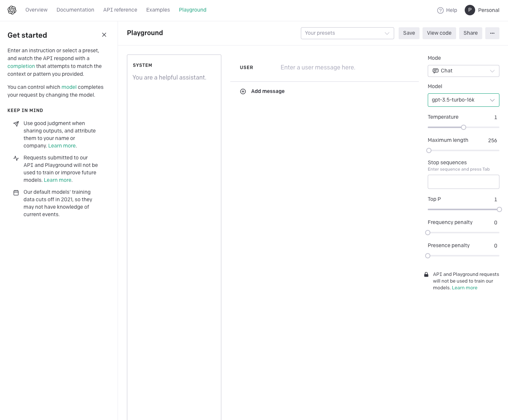
Task: Adjust the Presence penalty slider handle
Action: (x=428, y=256)
